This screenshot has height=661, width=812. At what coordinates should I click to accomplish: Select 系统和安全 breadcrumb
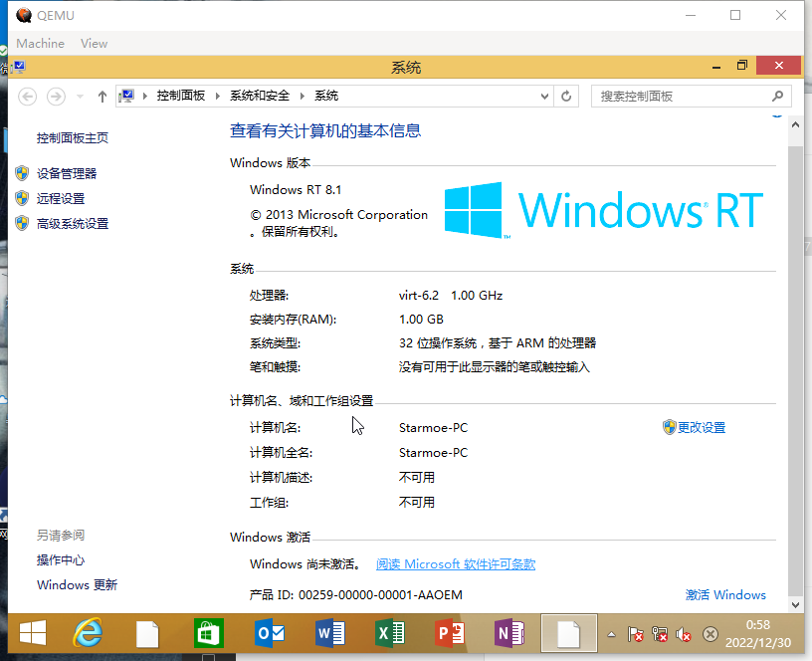tap(260, 96)
